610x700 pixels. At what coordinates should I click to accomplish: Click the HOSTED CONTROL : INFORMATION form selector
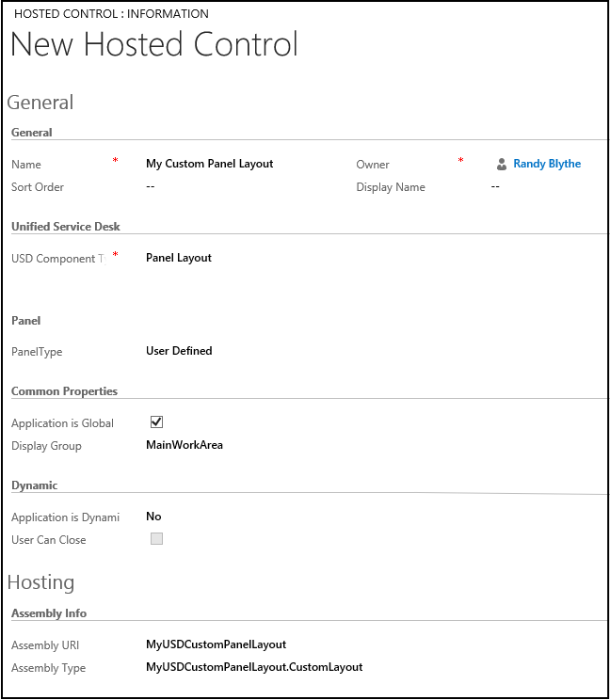point(111,14)
